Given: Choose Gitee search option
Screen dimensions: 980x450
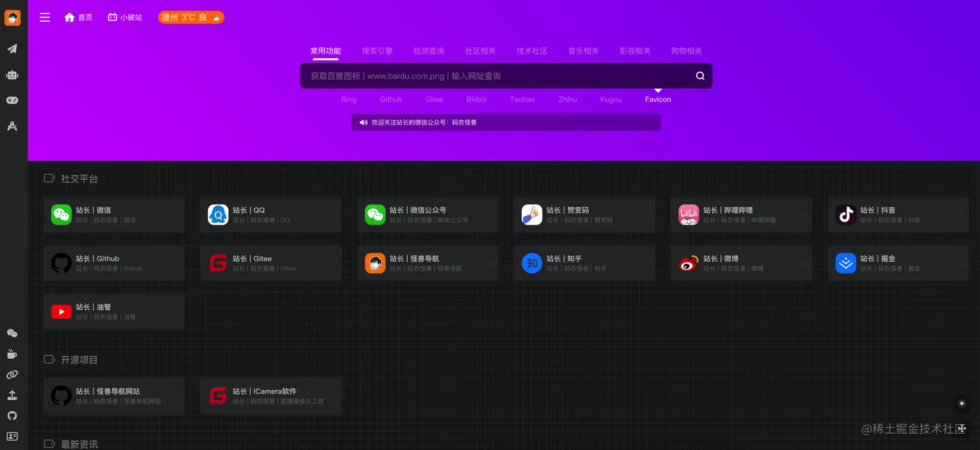Looking at the screenshot, I should click(434, 100).
